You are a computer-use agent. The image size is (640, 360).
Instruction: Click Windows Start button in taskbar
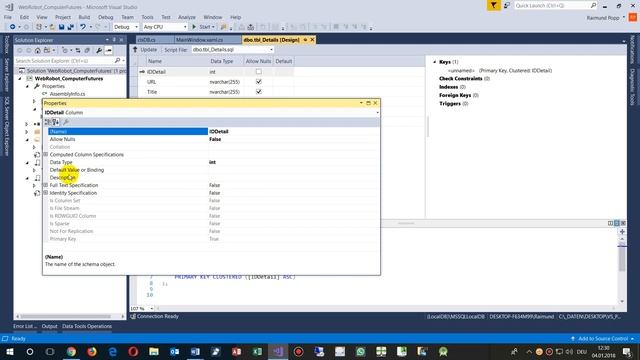(x=9, y=352)
